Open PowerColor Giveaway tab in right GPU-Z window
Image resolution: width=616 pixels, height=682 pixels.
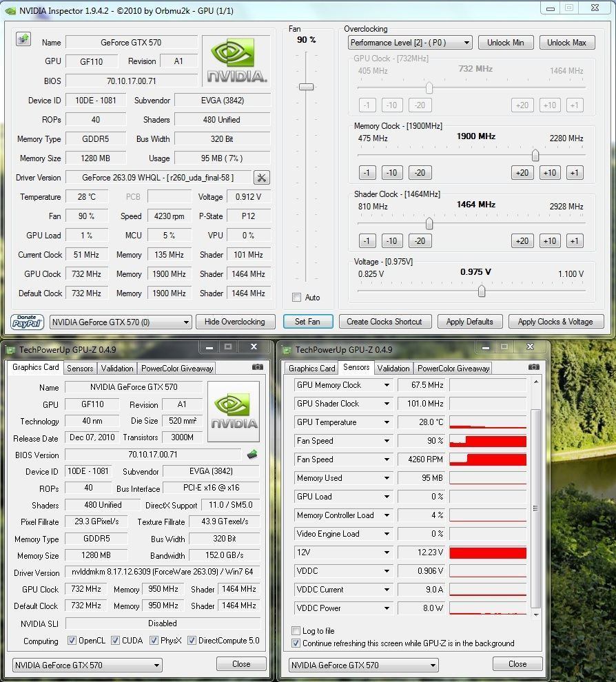(453, 369)
